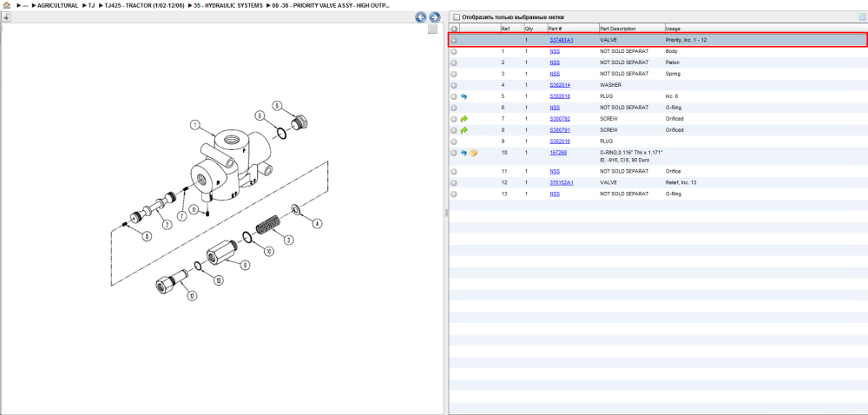Click the green arrow icon on Ref 8 row
The image size is (868, 415).
pyautogui.click(x=464, y=130)
